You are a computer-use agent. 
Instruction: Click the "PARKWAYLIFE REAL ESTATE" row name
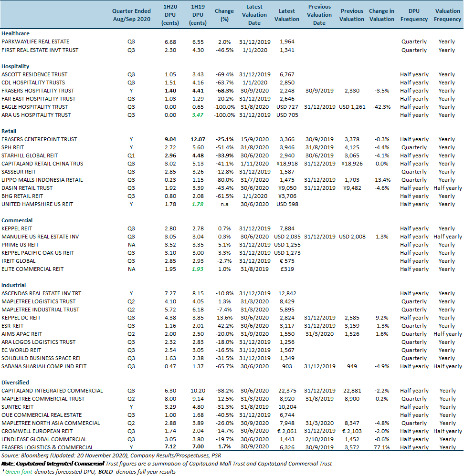[35, 41]
